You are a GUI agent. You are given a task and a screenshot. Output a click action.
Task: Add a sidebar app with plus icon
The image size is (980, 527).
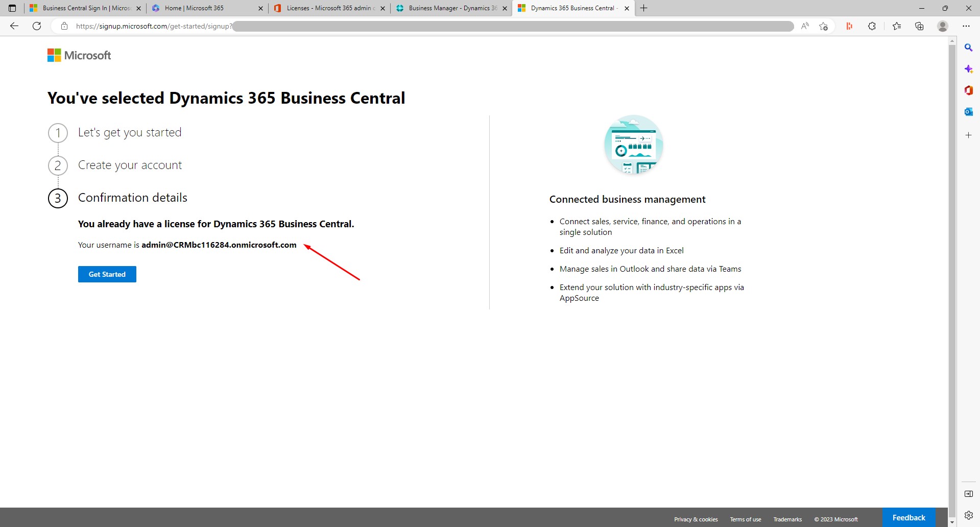[968, 135]
